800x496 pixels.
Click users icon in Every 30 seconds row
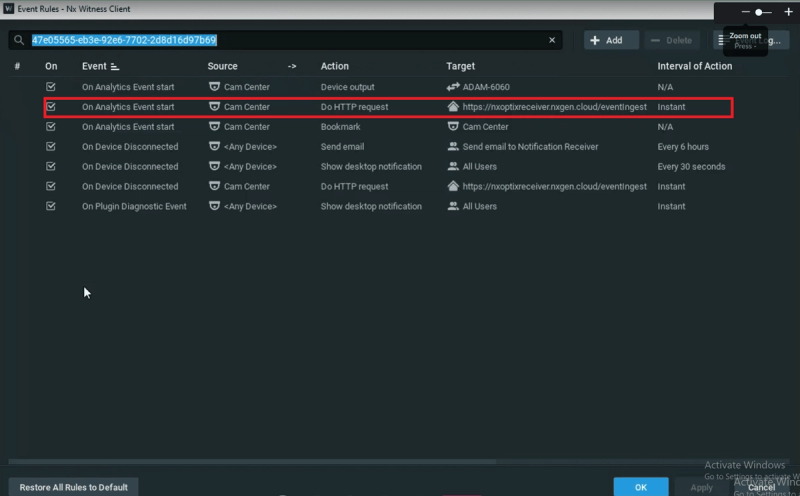click(x=453, y=166)
